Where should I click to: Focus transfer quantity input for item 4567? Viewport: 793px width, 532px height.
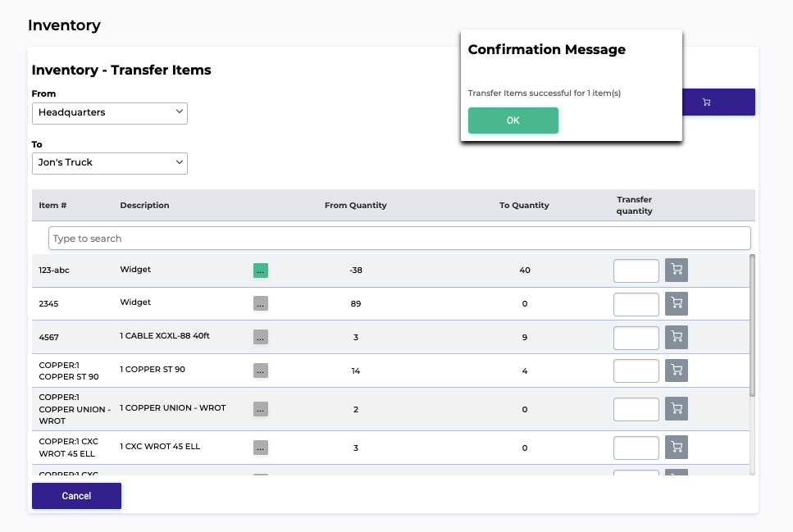pyautogui.click(x=636, y=337)
